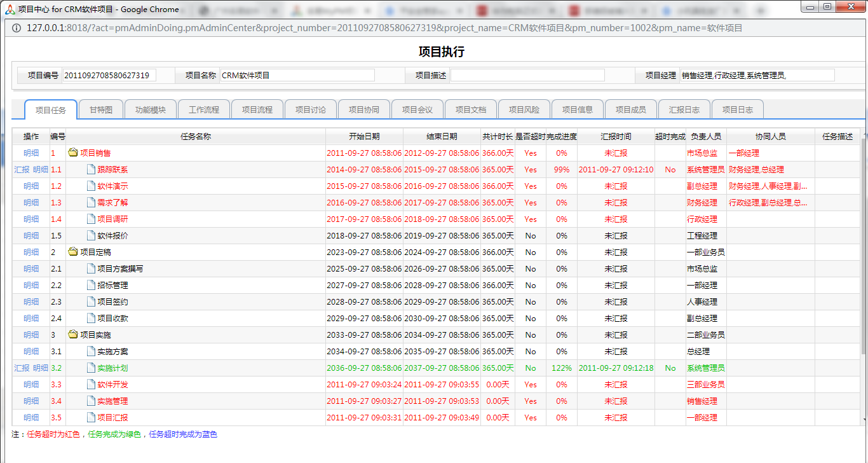The height and width of the screenshot is (463, 868).
Task: Open the 项目风险 tab
Action: click(524, 109)
